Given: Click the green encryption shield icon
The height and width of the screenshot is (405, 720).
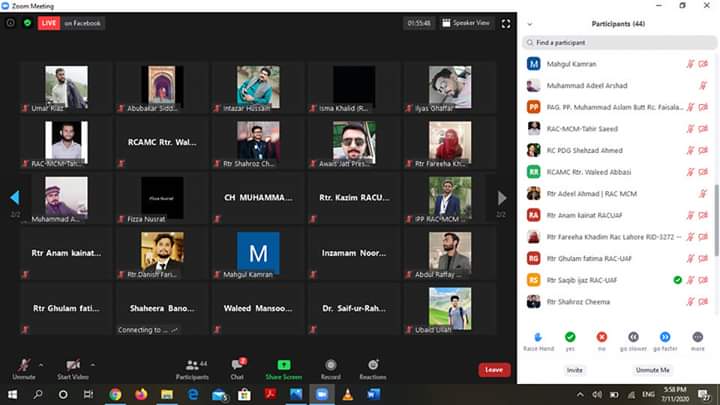Looking at the screenshot, I should (x=28, y=23).
